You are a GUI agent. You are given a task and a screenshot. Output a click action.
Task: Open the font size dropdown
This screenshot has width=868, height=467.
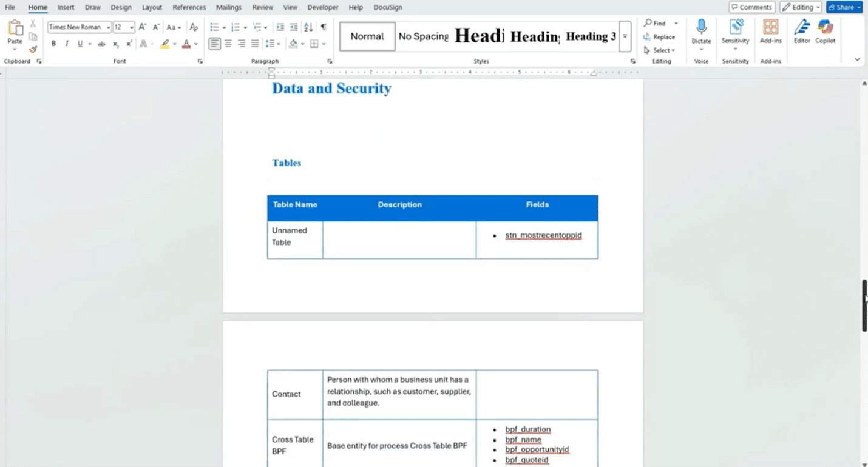coord(132,27)
